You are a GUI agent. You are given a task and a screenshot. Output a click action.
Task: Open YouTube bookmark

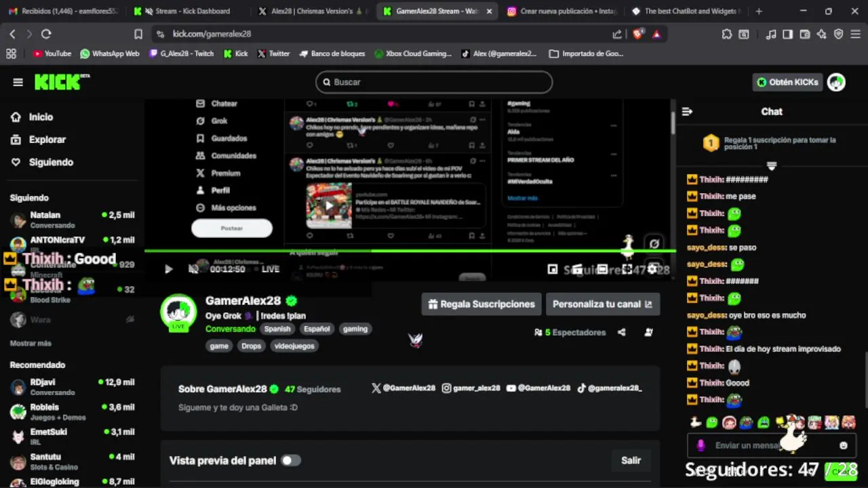pyautogui.click(x=52, y=54)
